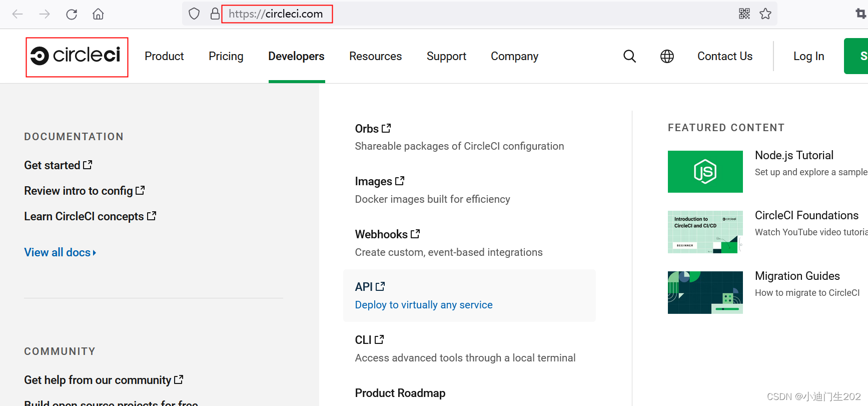Open the QR code icon in address bar
This screenshot has height=406, width=868.
coord(744,14)
